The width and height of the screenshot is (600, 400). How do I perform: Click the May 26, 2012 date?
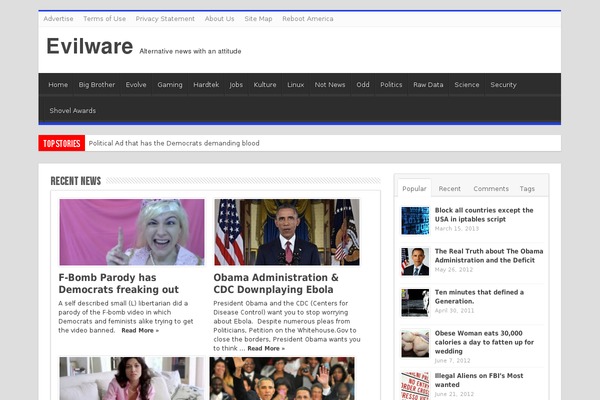[x=454, y=269]
